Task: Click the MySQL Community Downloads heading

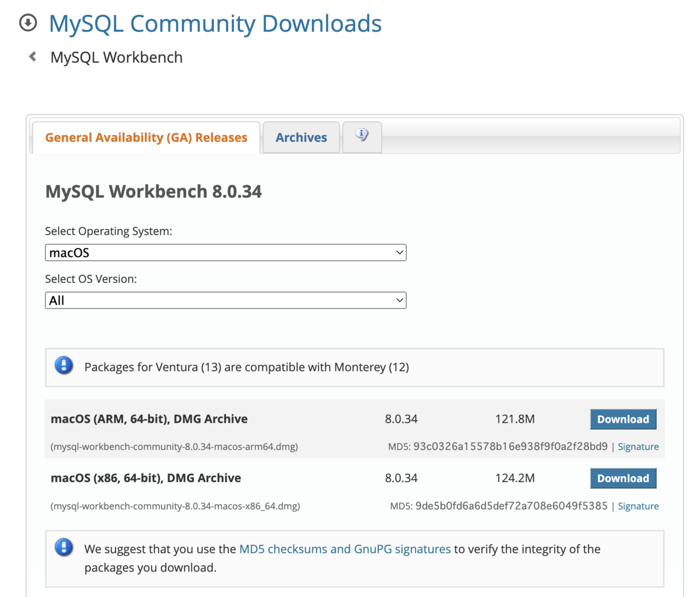Action: (x=216, y=23)
